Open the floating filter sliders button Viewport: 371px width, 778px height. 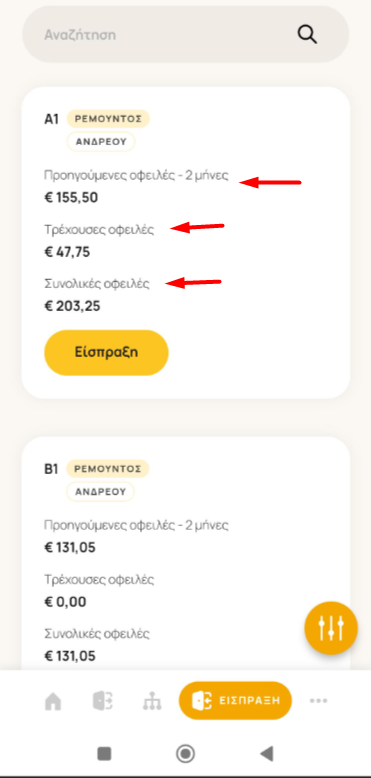[x=331, y=628]
